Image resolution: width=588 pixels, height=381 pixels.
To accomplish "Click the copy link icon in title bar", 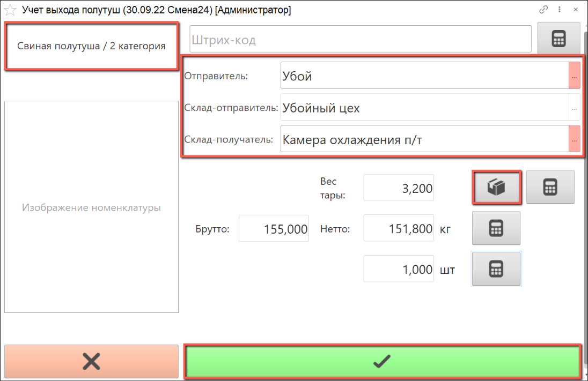I will pyautogui.click(x=543, y=10).
